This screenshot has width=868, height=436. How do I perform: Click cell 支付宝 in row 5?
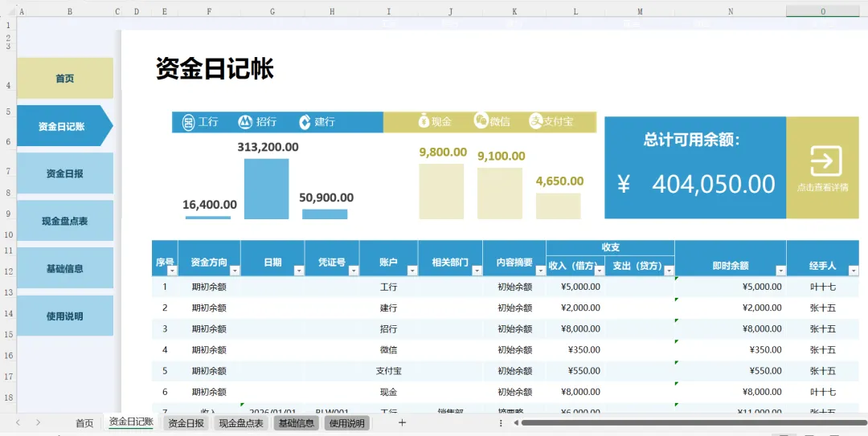(389, 371)
